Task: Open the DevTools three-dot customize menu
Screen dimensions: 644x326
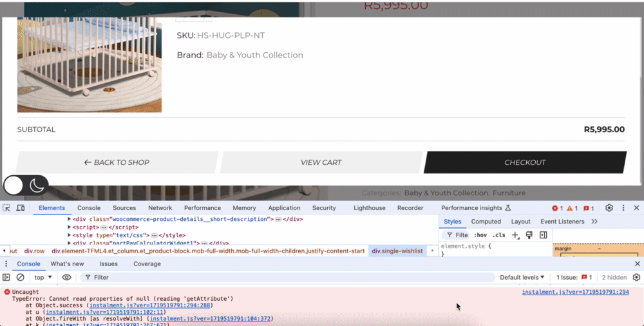Action: [x=623, y=208]
